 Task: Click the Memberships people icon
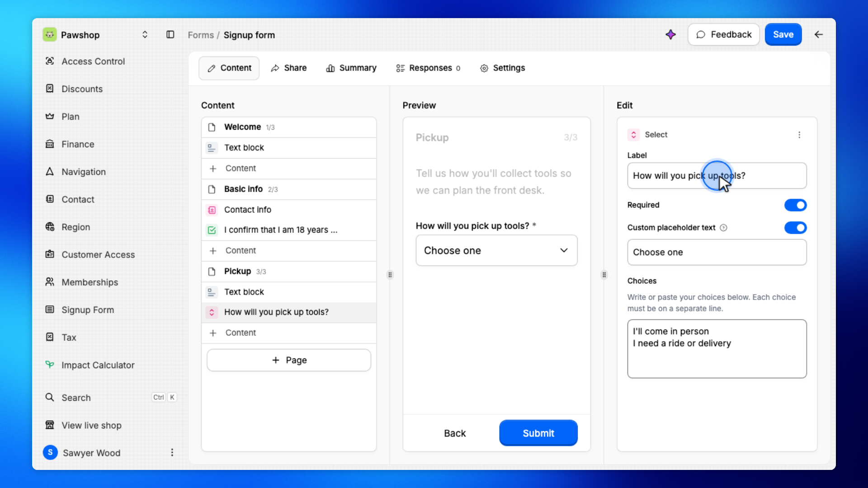[x=50, y=282]
